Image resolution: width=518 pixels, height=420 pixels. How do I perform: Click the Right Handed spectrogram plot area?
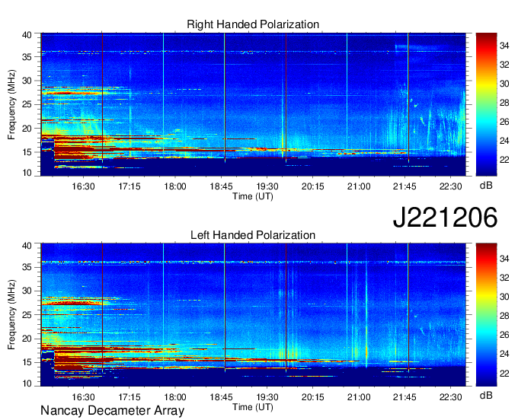pos(254,104)
